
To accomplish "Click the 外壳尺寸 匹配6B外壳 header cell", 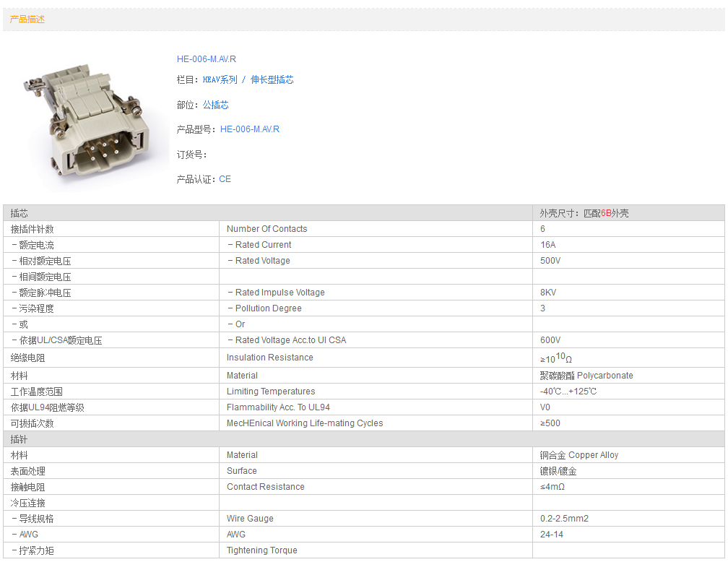I will [584, 213].
